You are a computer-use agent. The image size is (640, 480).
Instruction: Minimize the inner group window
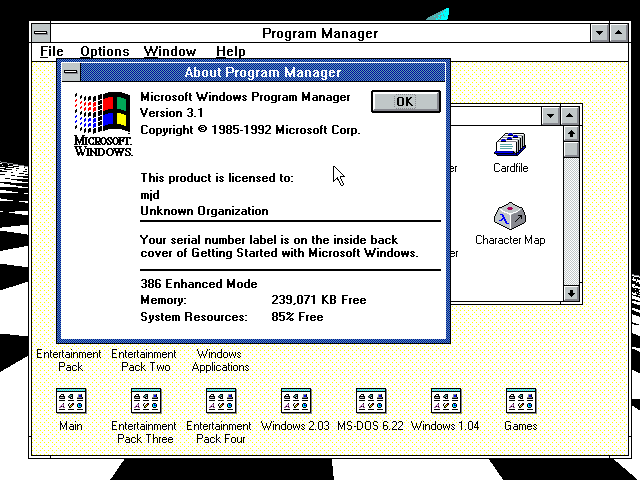click(x=550, y=116)
